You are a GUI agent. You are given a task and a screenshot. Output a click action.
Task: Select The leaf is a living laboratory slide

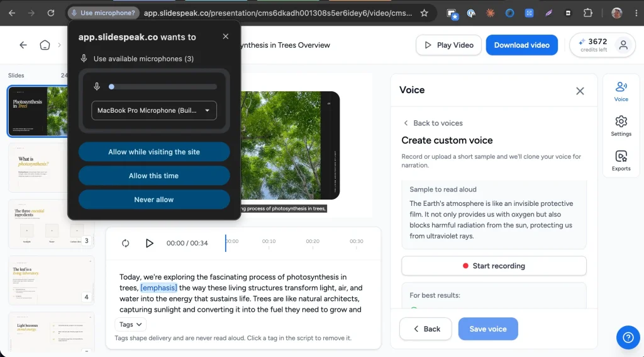pos(51,280)
